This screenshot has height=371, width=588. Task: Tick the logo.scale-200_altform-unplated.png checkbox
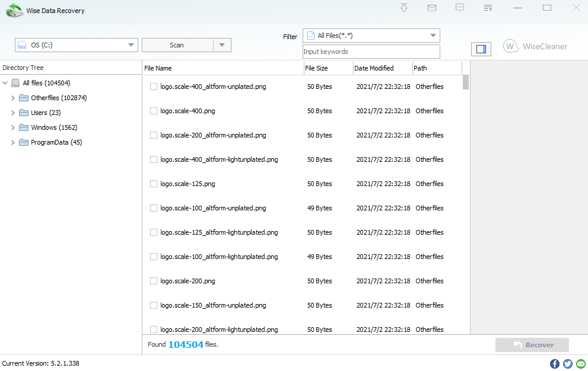point(153,135)
